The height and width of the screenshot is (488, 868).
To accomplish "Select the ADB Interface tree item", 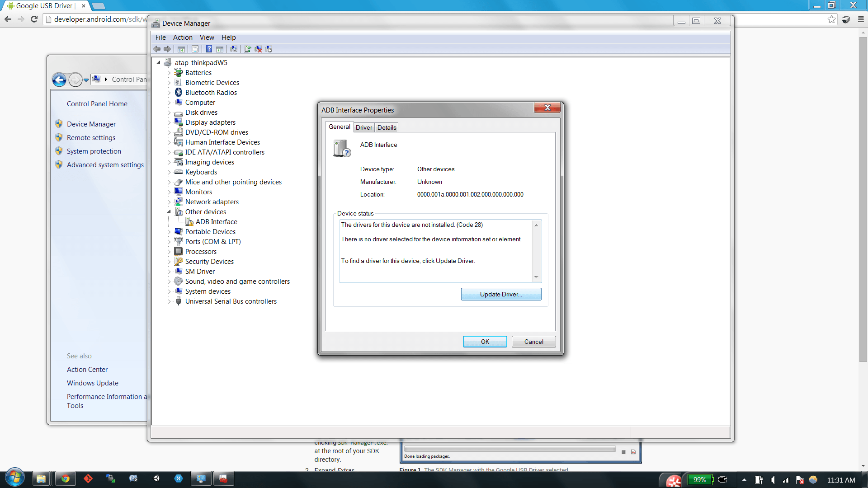I will point(217,221).
